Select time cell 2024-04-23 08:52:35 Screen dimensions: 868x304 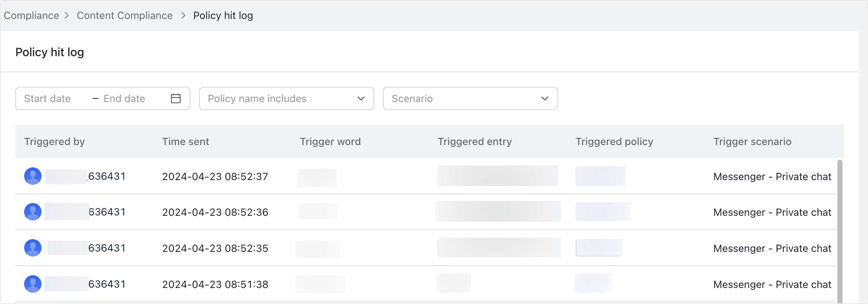tap(215, 248)
